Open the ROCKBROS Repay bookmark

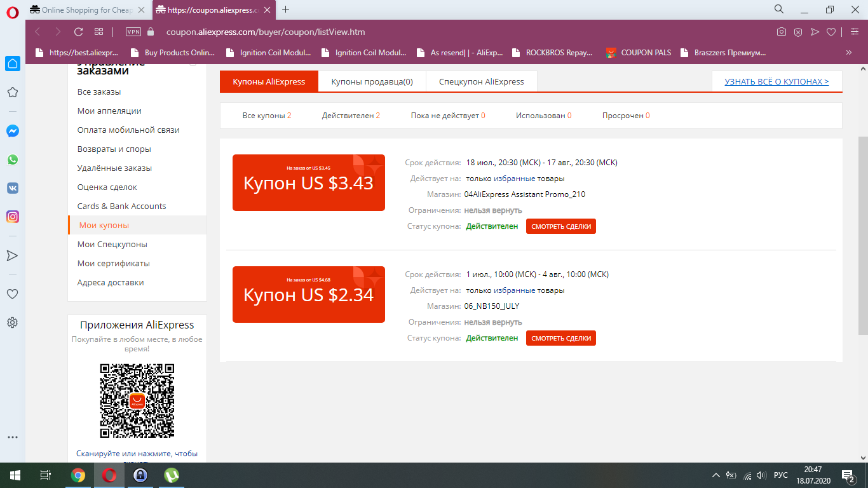pyautogui.click(x=552, y=53)
